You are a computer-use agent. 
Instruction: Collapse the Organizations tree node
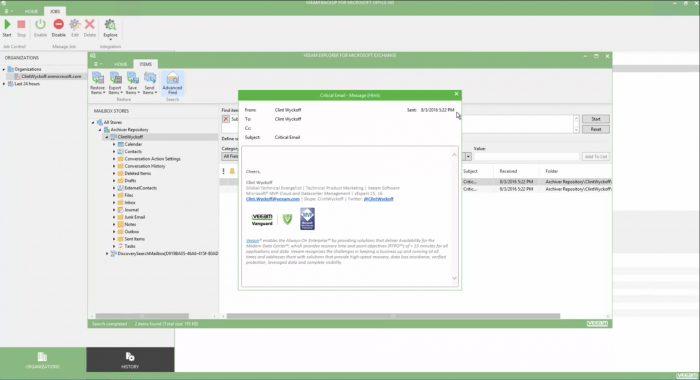click(x=4, y=69)
